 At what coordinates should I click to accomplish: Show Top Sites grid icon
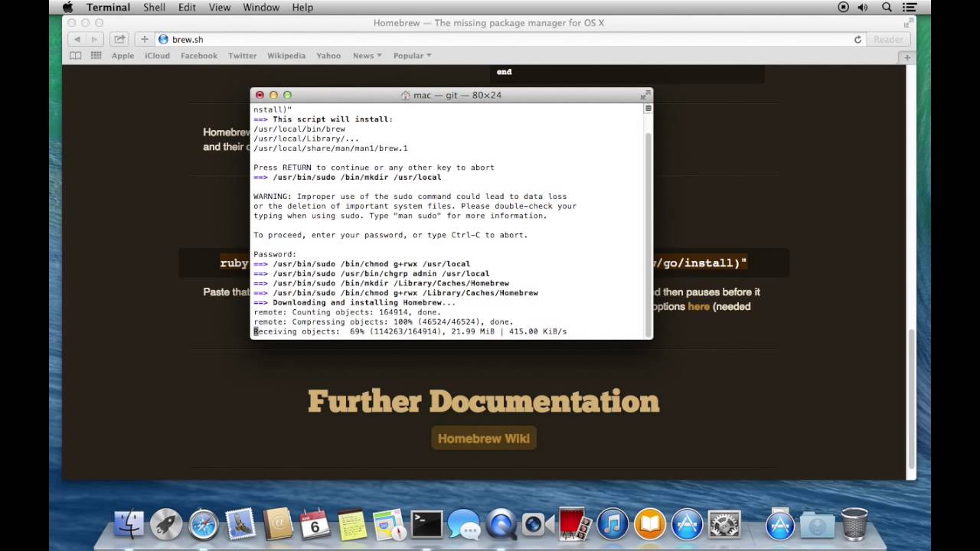coord(96,56)
